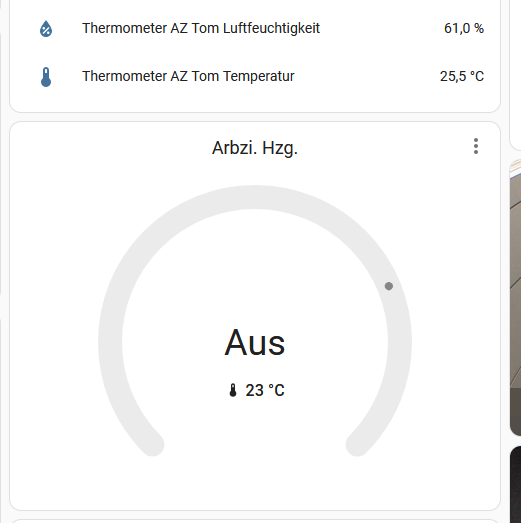Click the partially visible card above the camera image

[x=516, y=75]
